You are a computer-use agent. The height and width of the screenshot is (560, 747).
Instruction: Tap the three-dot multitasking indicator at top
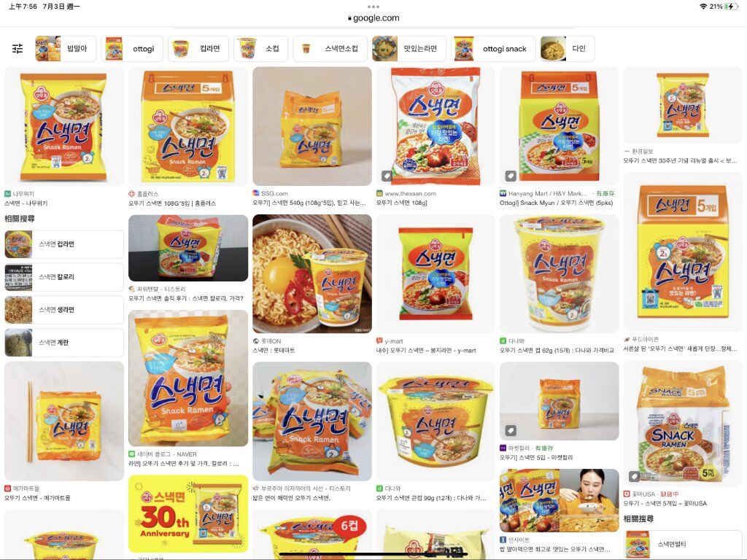[373, 7]
